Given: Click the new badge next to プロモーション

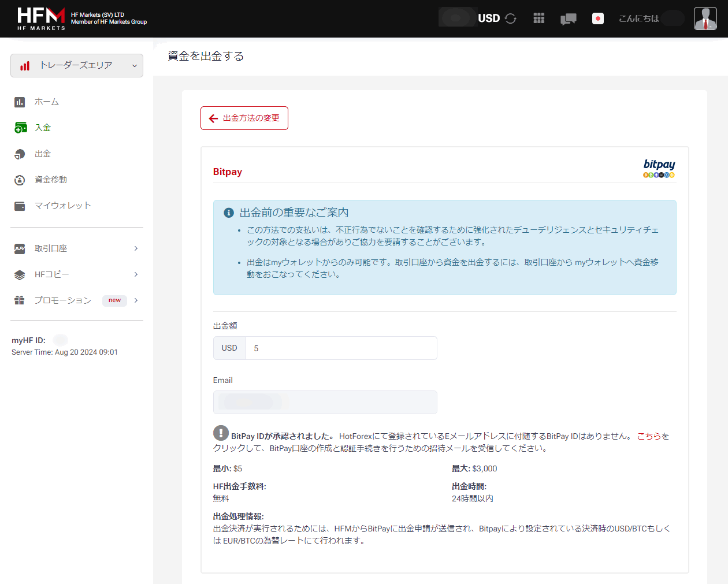Looking at the screenshot, I should point(114,300).
